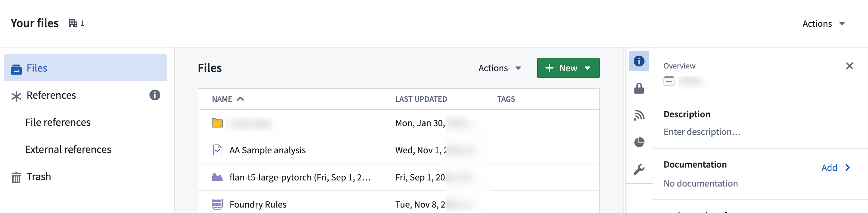Select Files in the left sidebar
Viewport: 868px width, 213px height.
86,68
